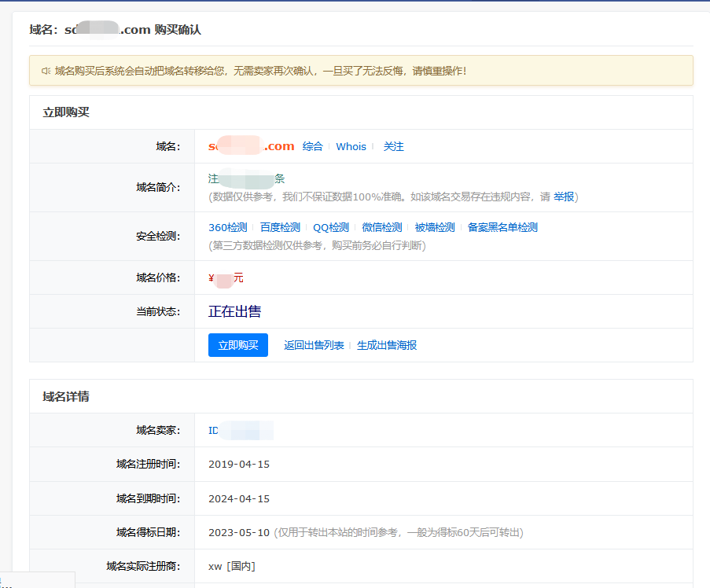Screen dimensions: 710x588
Task: Click the 立即购买 section heading
Action: pos(66,112)
